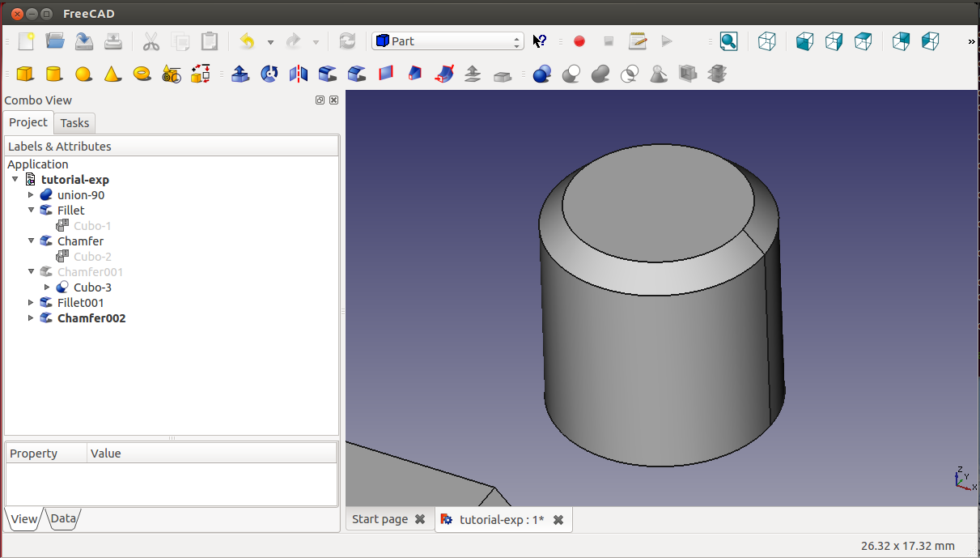980x558 pixels.
Task: Create a Box primitive
Action: [25, 75]
